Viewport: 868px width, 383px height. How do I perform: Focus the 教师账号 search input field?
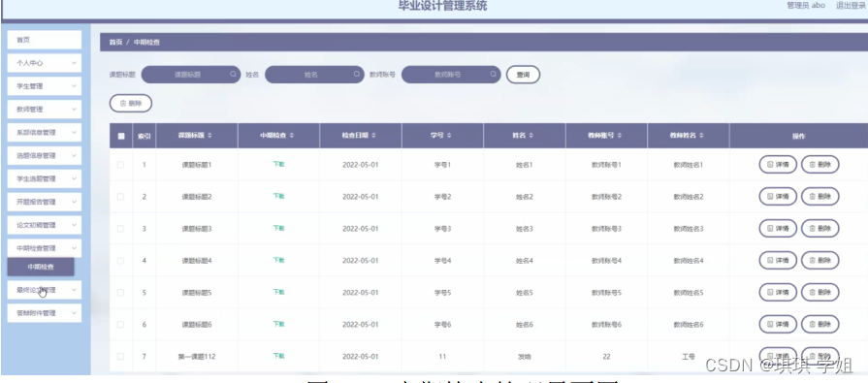451,74
